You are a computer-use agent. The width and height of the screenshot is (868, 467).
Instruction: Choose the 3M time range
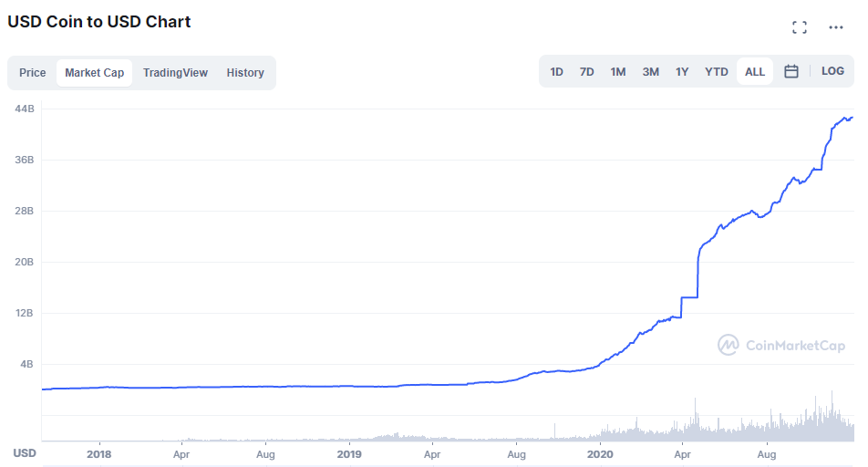click(x=650, y=71)
